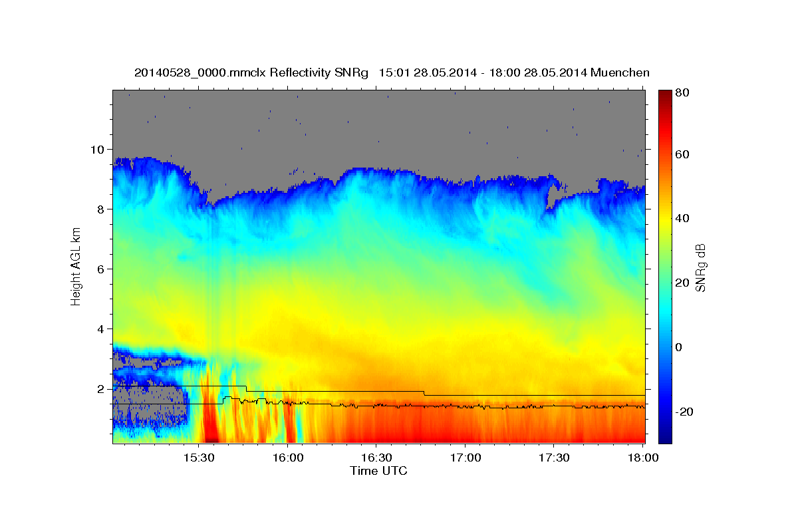This screenshot has height=532, width=798.
Task: Click the yellow region of the colorbar
Action: tap(665, 219)
